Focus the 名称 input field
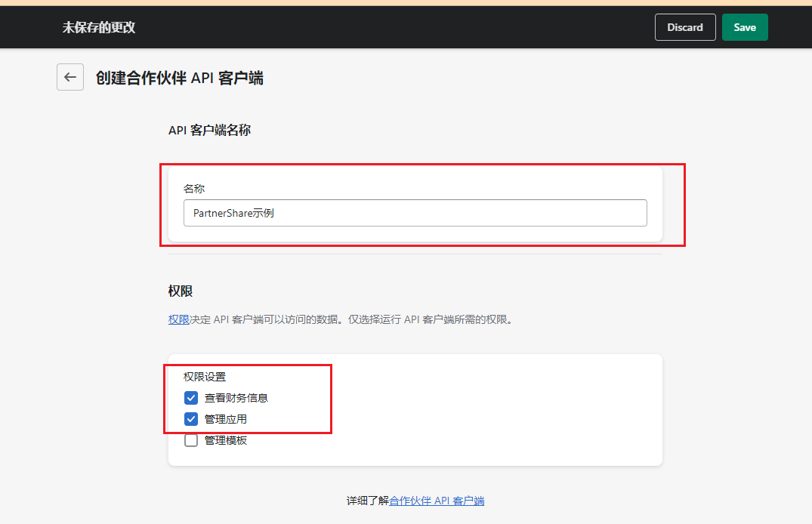The height and width of the screenshot is (524, 812). click(x=415, y=213)
